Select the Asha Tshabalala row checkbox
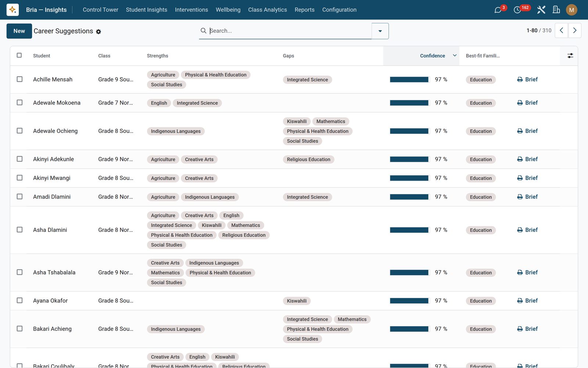This screenshot has width=588, height=368. coord(19,272)
